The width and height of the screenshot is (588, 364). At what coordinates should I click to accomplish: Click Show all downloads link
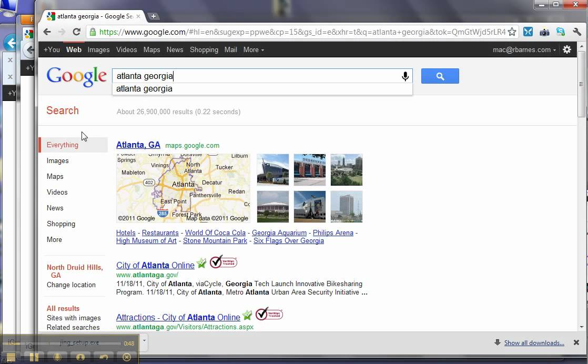[534, 342]
